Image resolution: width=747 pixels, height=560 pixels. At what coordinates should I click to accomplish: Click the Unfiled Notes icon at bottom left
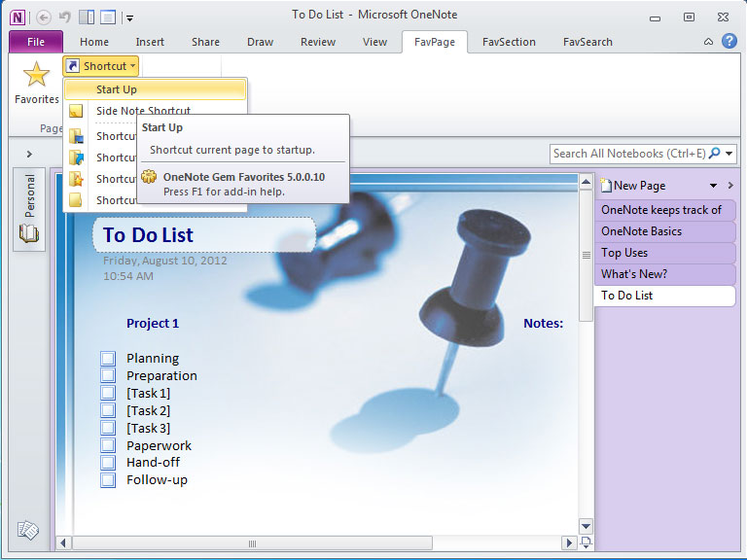click(x=27, y=530)
